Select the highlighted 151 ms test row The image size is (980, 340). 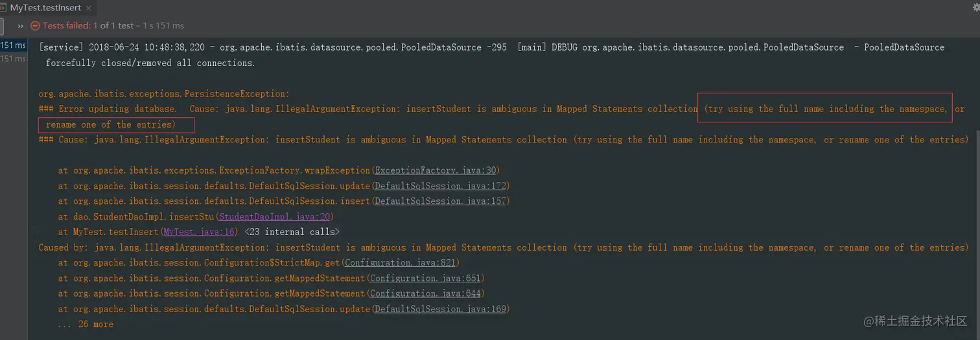click(x=13, y=45)
